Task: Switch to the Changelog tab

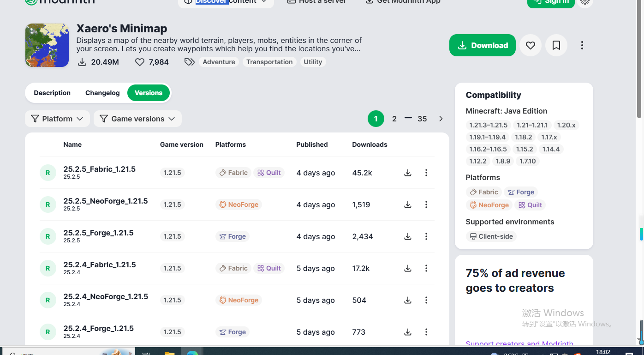Action: 102,93
